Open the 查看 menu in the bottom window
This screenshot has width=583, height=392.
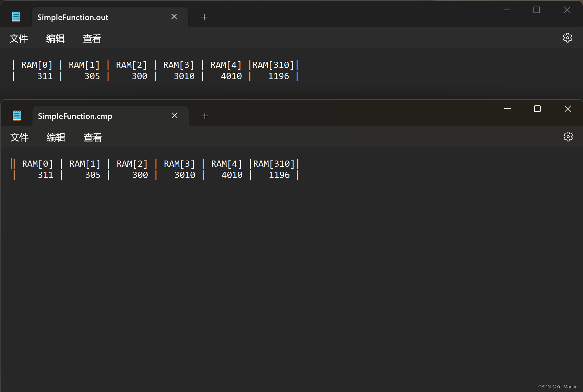click(93, 137)
